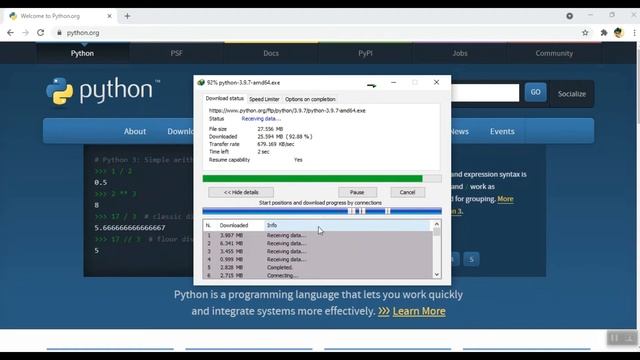Select connection row with 6.341 MB

[x=318, y=243]
